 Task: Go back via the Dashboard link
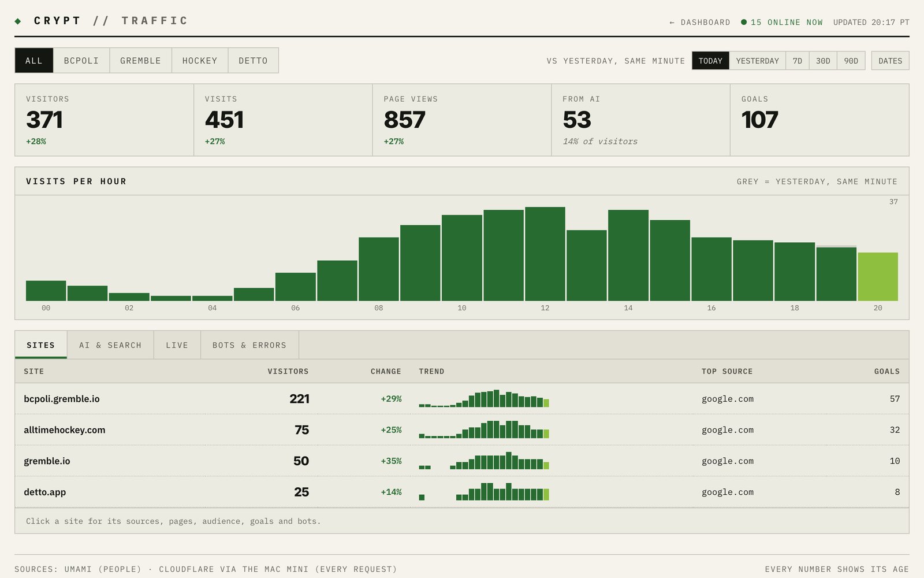pyautogui.click(x=699, y=23)
